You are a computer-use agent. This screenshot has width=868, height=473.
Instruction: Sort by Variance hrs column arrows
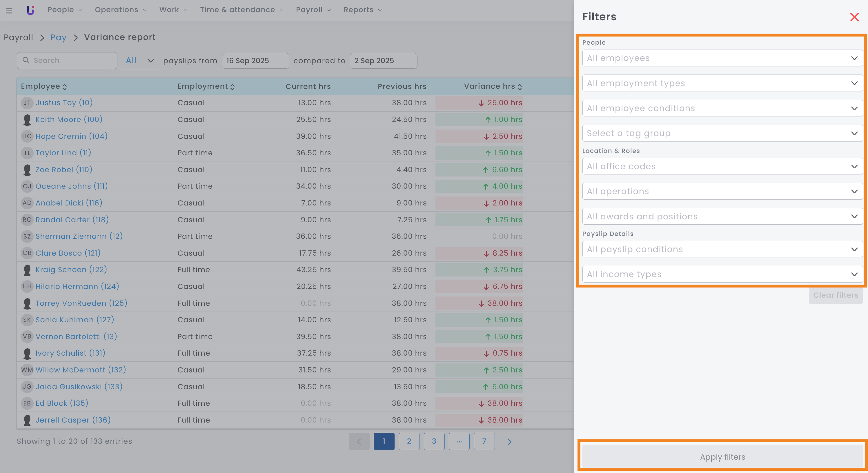(x=520, y=87)
